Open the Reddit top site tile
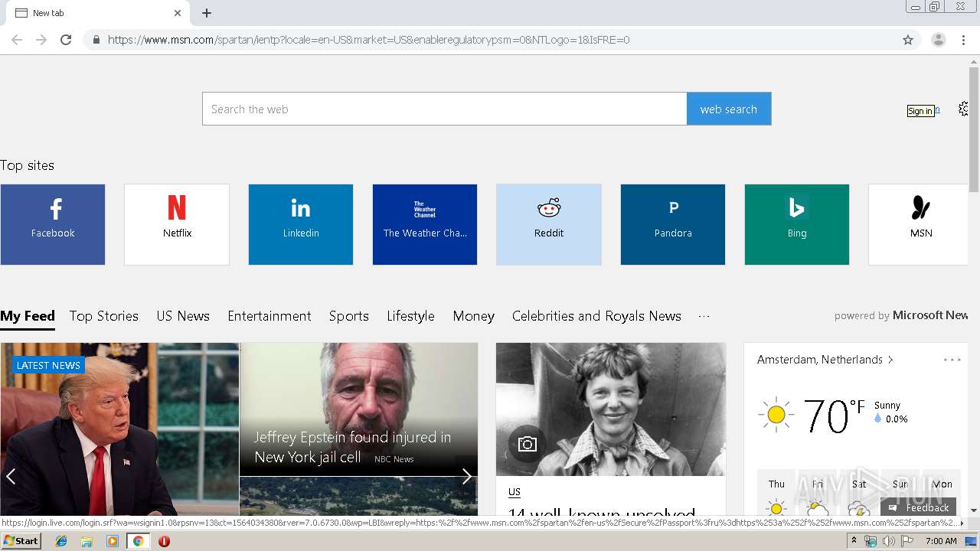This screenshot has width=980, height=551. click(x=549, y=224)
